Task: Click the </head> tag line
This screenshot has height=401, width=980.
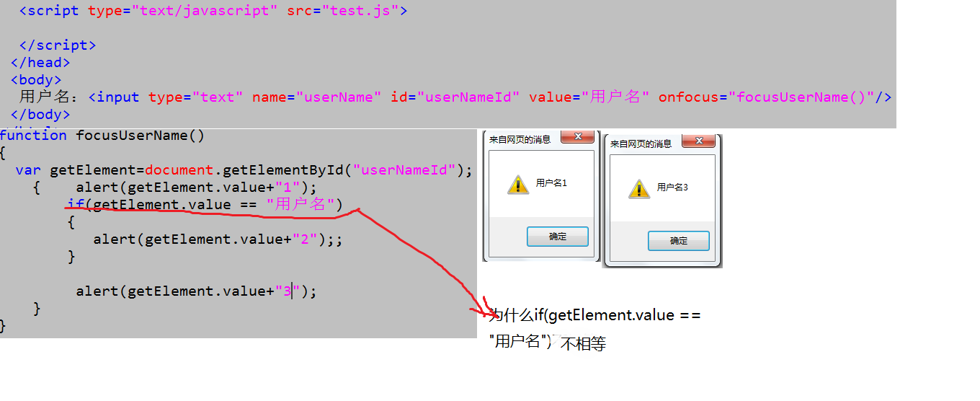Action: (40, 63)
